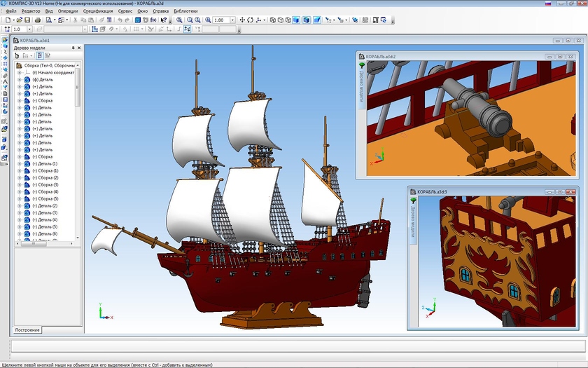This screenshot has height=368, width=588.
Task: Open the Операции menu
Action: click(x=68, y=12)
